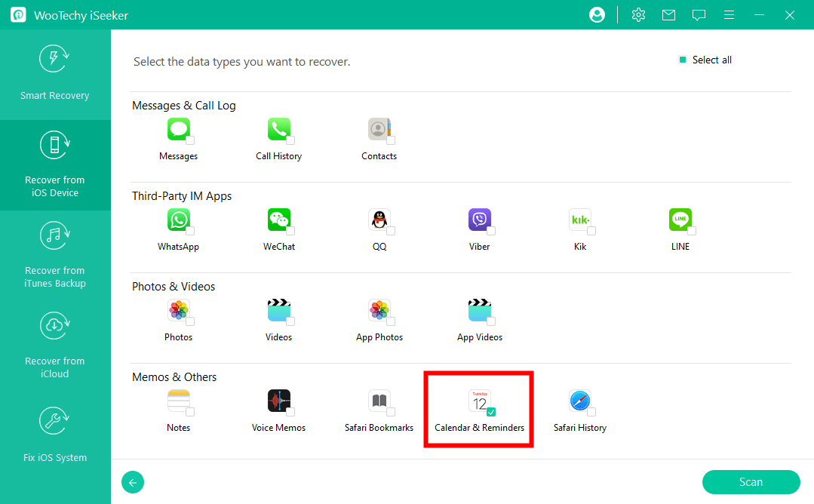The width and height of the screenshot is (814, 504).
Task: Open the Fix iOS System tab
Action: 55,435
